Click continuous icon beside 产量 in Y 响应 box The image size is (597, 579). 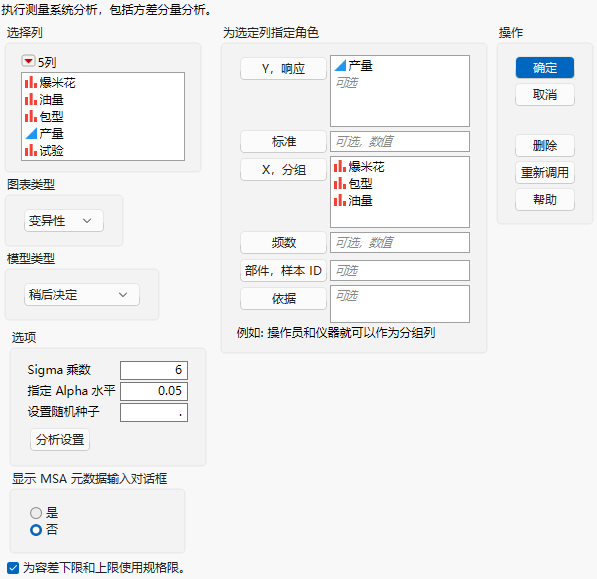[x=340, y=66]
